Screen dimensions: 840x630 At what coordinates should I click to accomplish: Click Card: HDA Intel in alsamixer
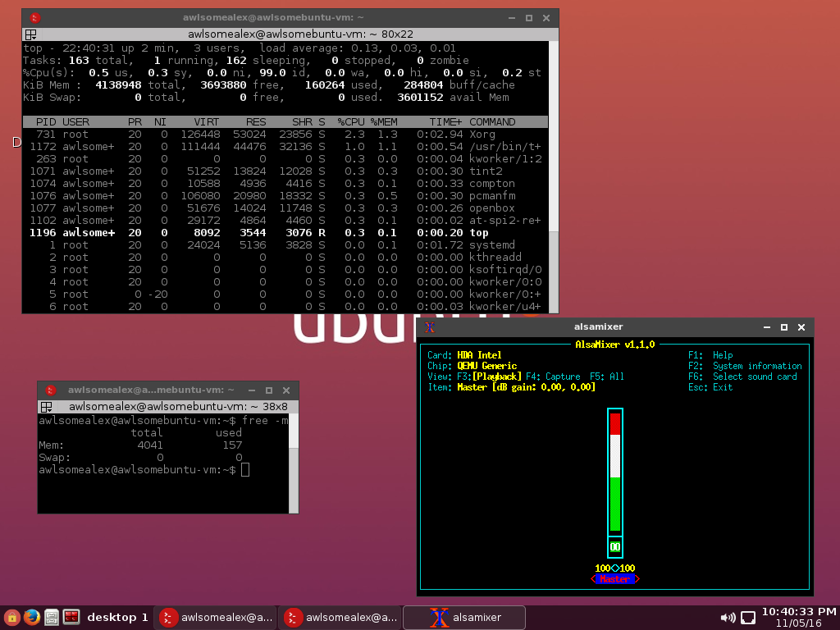(x=464, y=355)
